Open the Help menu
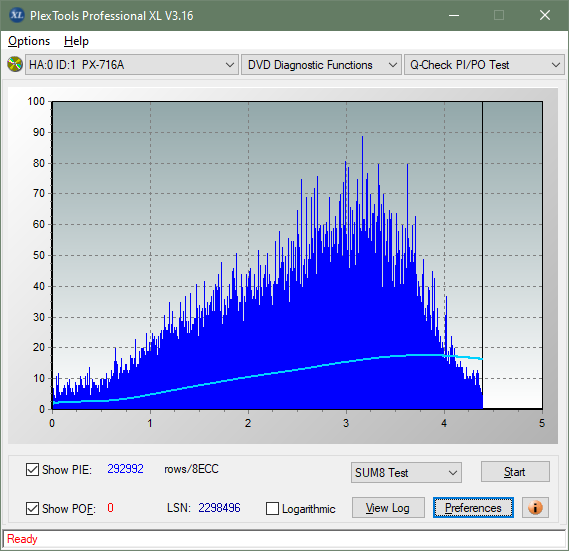Viewport: 569px width, 551px height. (x=76, y=41)
